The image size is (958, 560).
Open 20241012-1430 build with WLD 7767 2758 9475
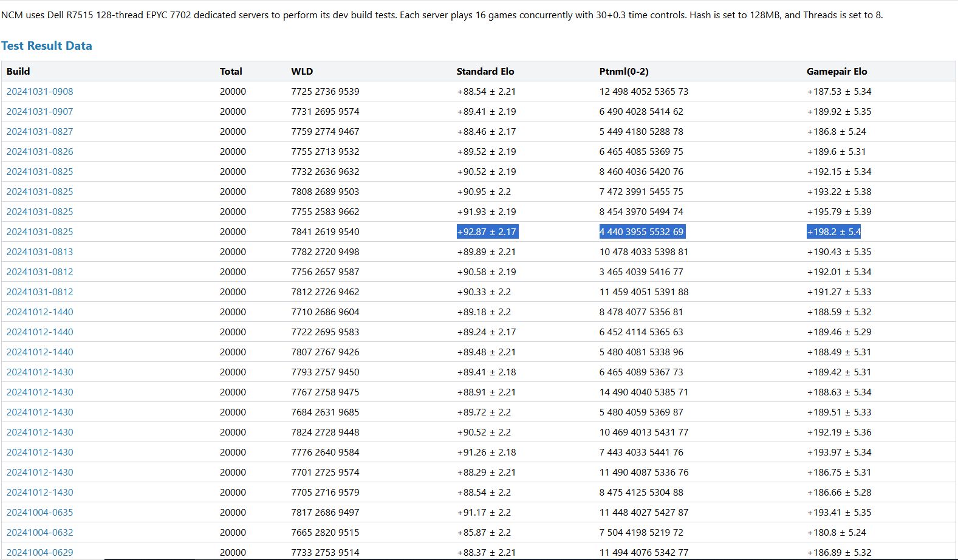click(x=39, y=392)
